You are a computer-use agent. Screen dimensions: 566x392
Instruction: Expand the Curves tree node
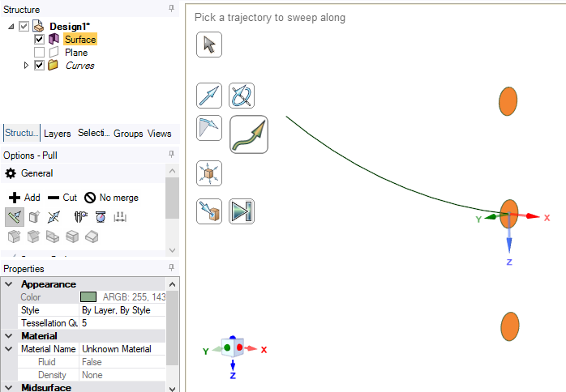click(26, 66)
